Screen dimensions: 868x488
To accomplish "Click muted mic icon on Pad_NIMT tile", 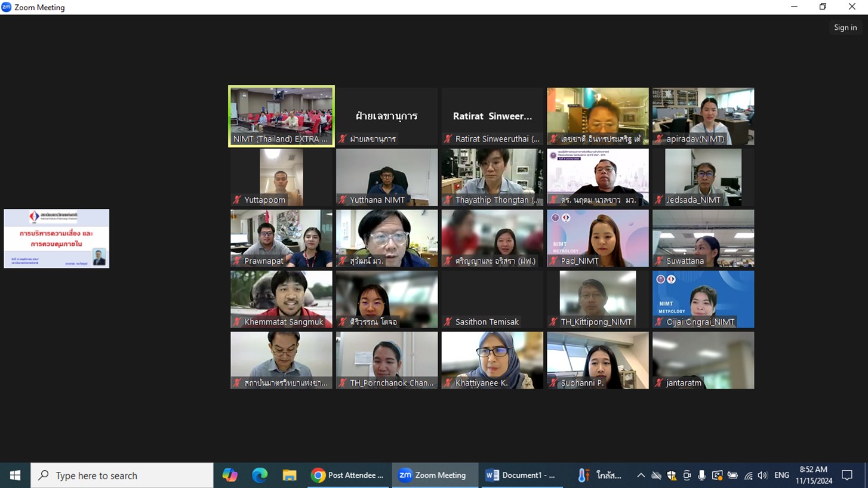I will (553, 261).
